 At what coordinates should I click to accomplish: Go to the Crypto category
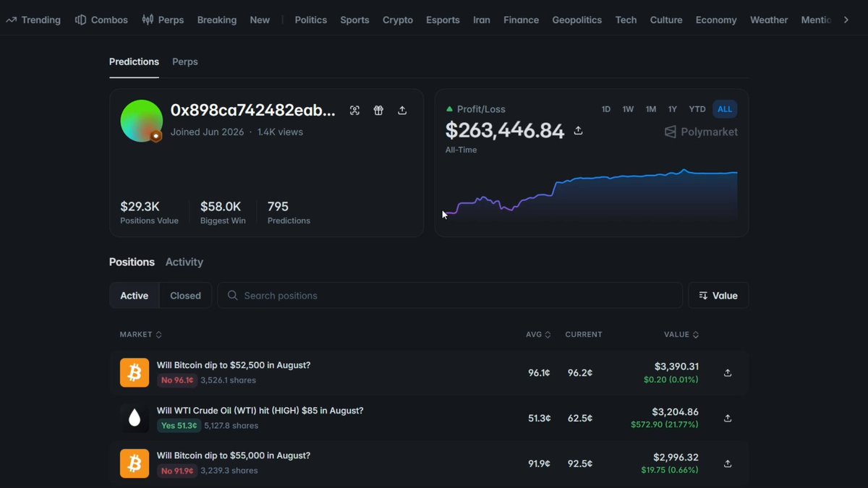click(398, 20)
